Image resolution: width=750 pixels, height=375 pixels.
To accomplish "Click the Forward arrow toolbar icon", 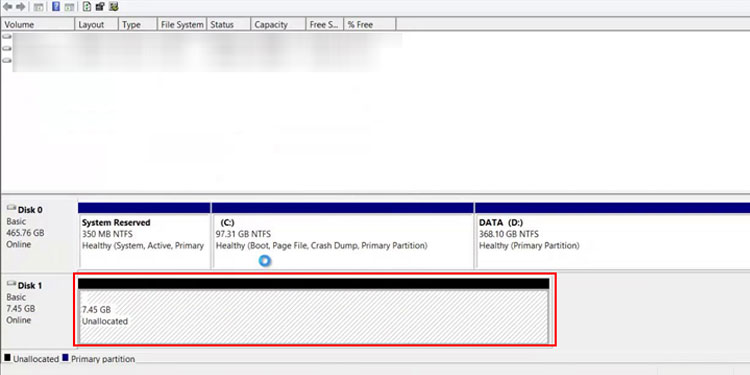I will pos(21,7).
